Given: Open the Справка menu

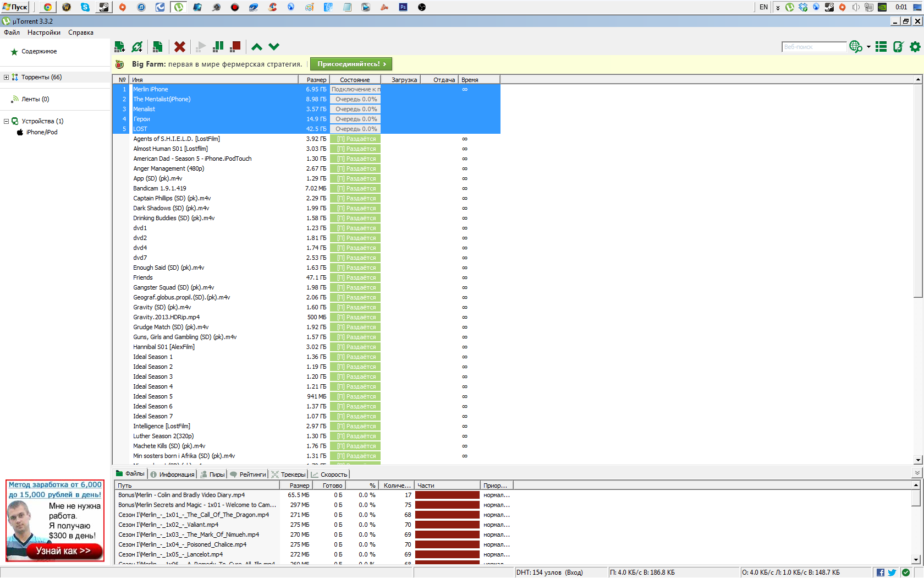Looking at the screenshot, I should pyautogui.click(x=81, y=32).
